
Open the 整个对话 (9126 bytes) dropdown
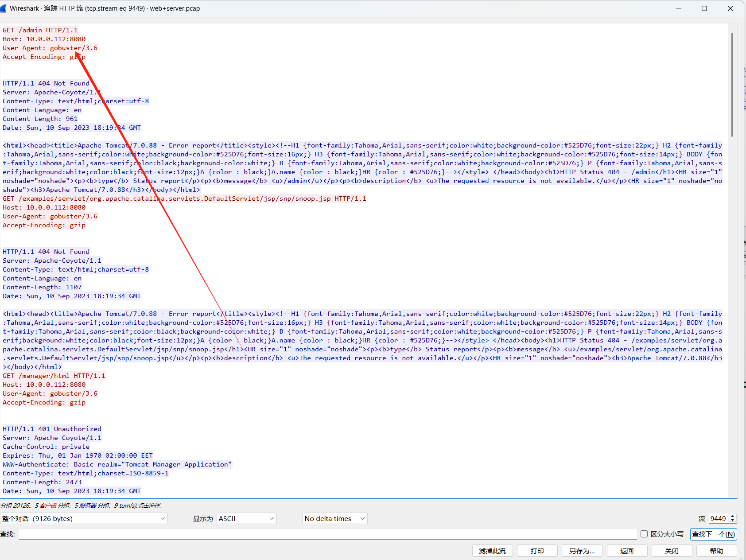tap(84, 518)
